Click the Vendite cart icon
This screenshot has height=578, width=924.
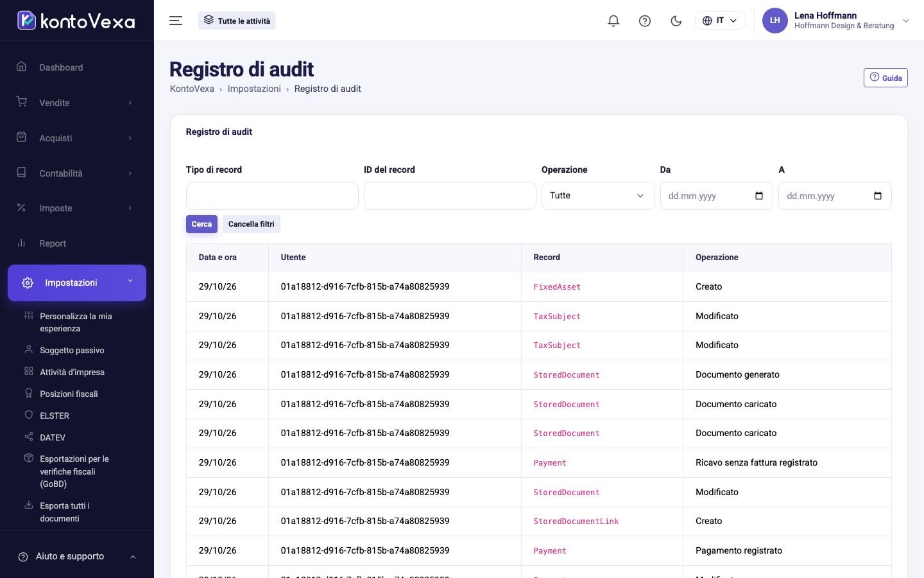[21, 102]
